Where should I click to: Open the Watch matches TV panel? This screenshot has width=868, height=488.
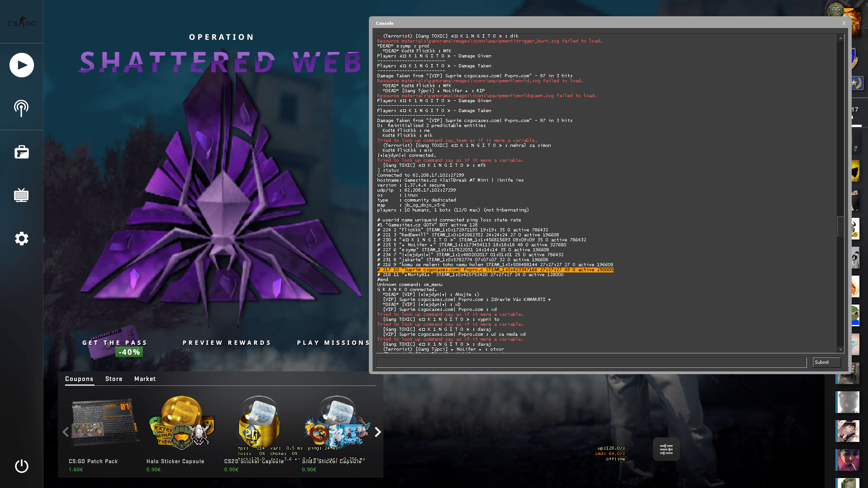(21, 195)
